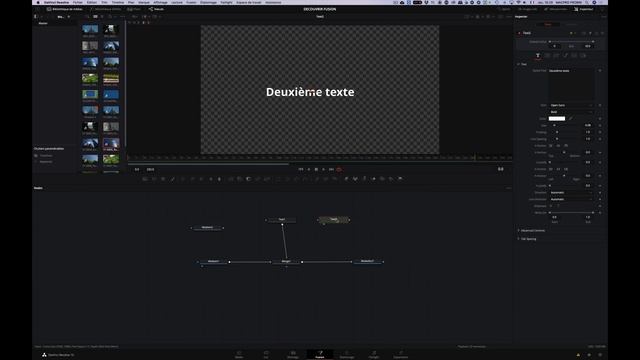Image resolution: width=640 pixels, height=360 pixels.
Task: Select the Tools tab in Inspector
Action: [x=548, y=24]
